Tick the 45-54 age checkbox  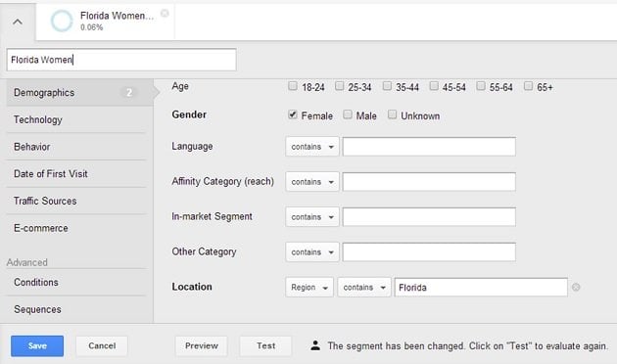[x=434, y=86]
